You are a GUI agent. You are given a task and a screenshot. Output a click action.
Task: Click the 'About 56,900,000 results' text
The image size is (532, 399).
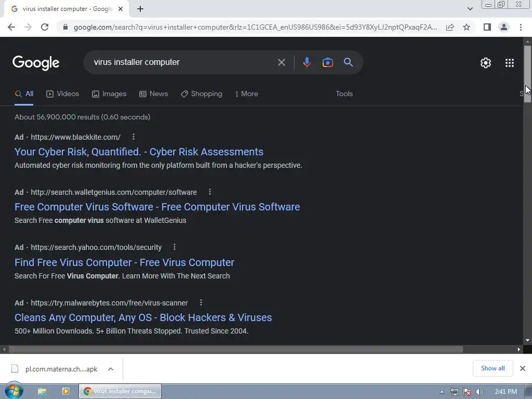(83, 117)
